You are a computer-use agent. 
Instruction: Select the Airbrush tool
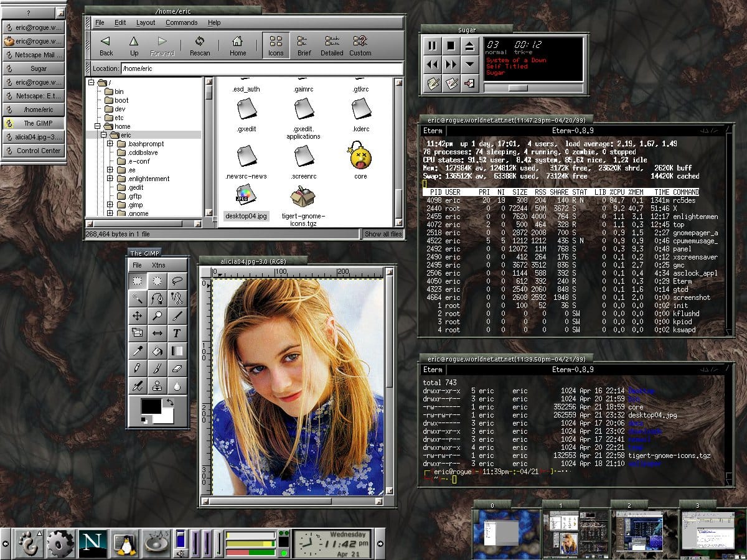(x=138, y=386)
